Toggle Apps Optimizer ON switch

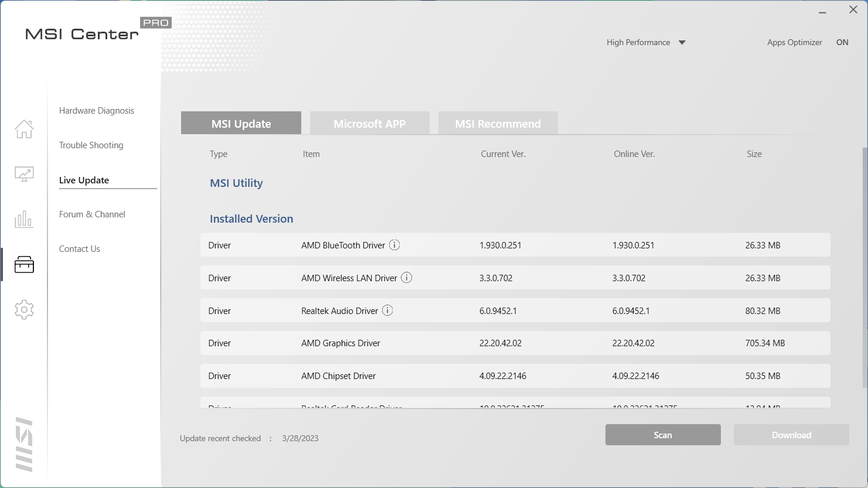[x=842, y=42]
